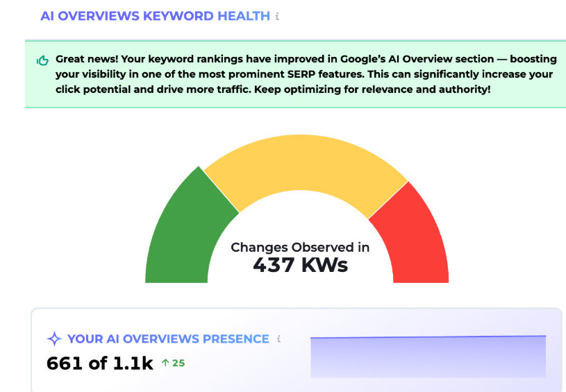This screenshot has height=392, width=566.
Task: Open the presence trend sparkline chart
Action: click(x=428, y=356)
